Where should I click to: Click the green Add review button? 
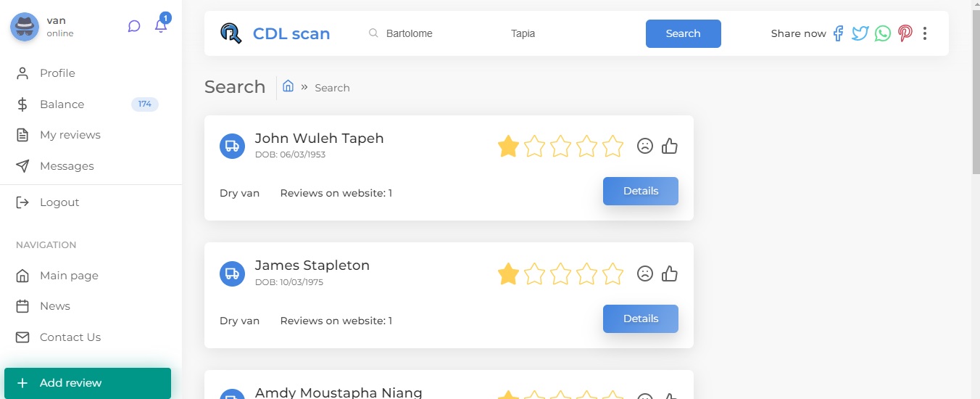88,383
